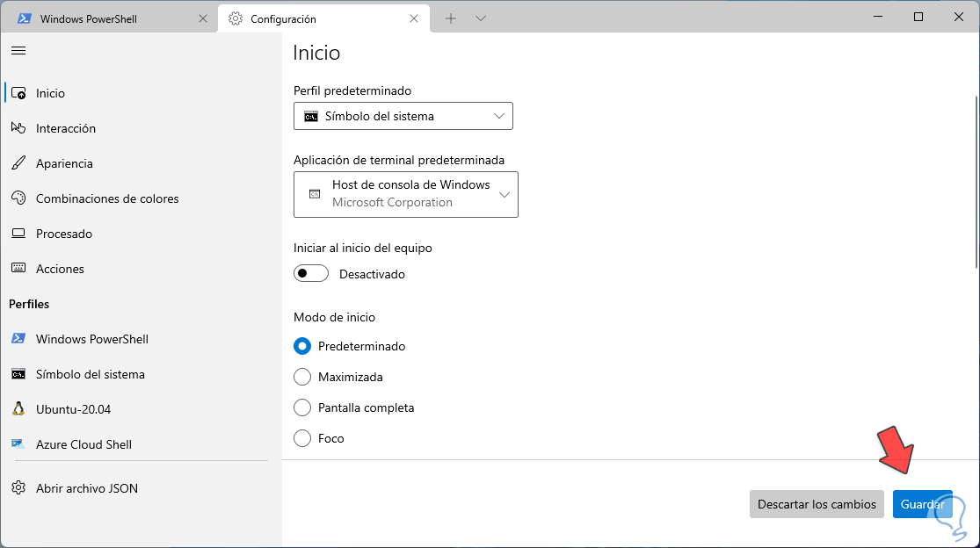Screen dimensions: 980x548
Task: Select Foco as launch mode
Action: tap(302, 438)
